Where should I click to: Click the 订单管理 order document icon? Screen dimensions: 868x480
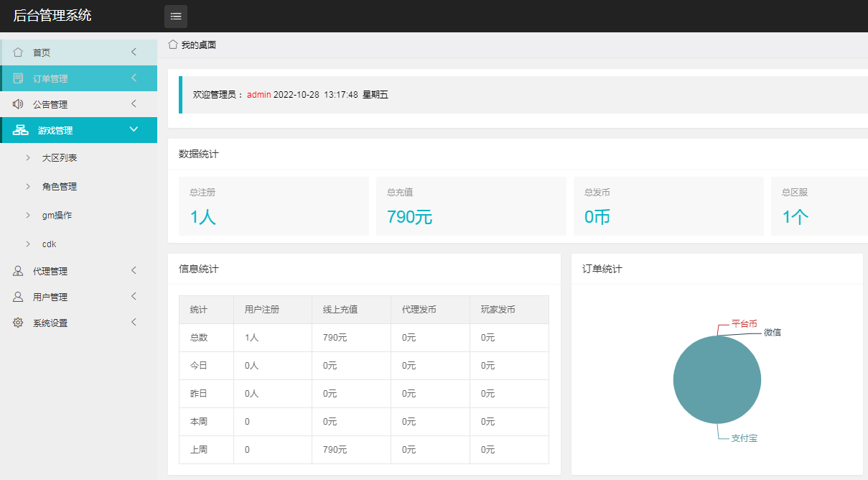click(x=18, y=78)
